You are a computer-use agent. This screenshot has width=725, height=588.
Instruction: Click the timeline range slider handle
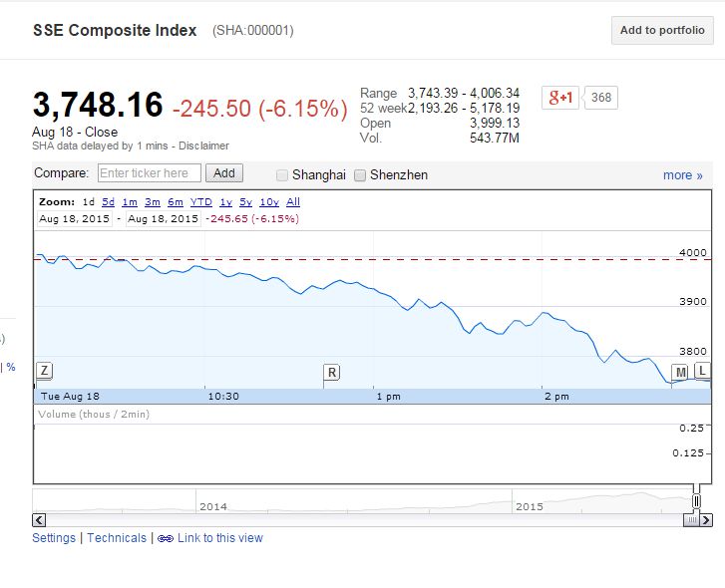696,501
